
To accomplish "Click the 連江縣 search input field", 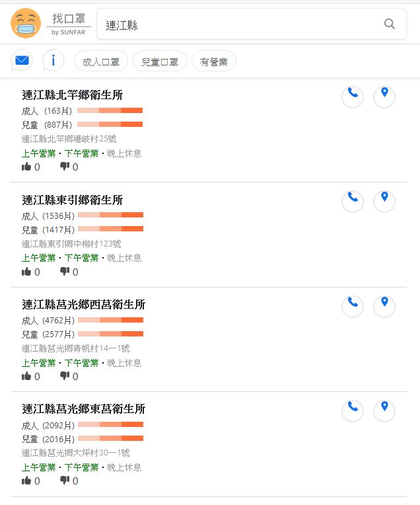I will point(238,24).
